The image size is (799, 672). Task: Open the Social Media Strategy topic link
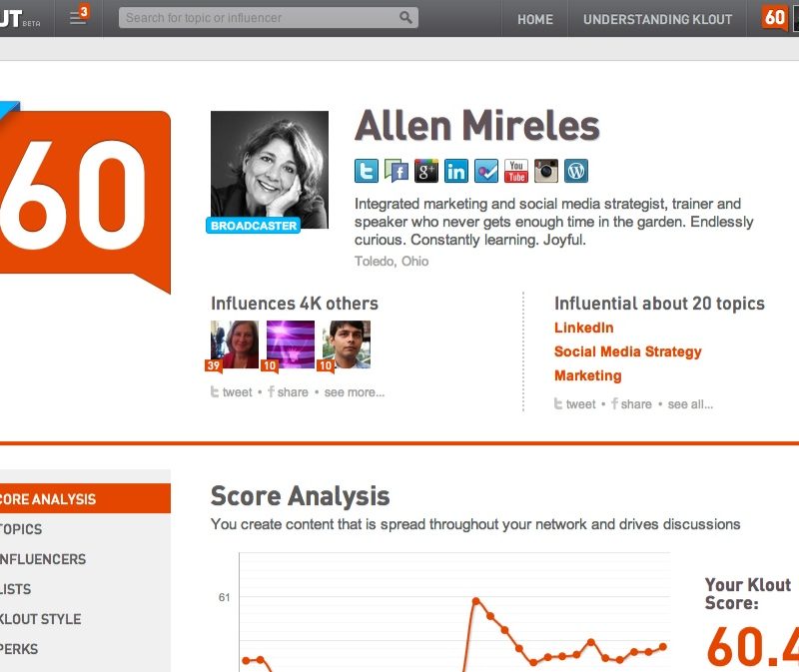click(628, 351)
